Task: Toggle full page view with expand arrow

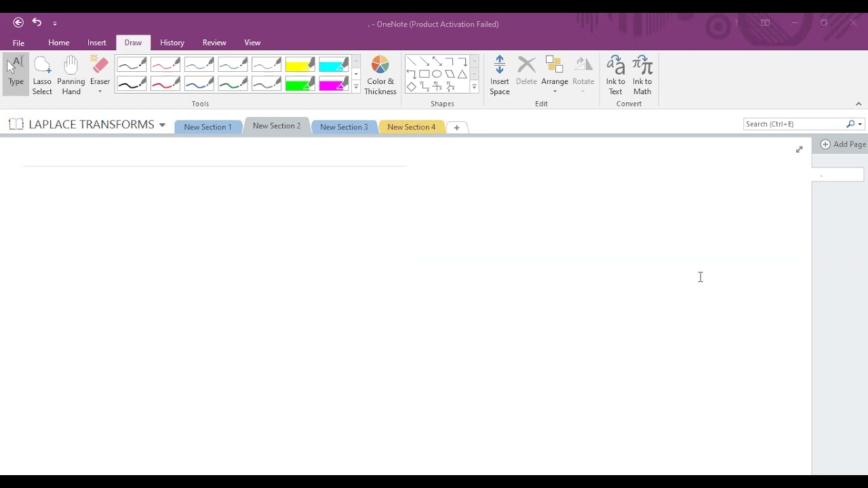Action: pos(799,149)
